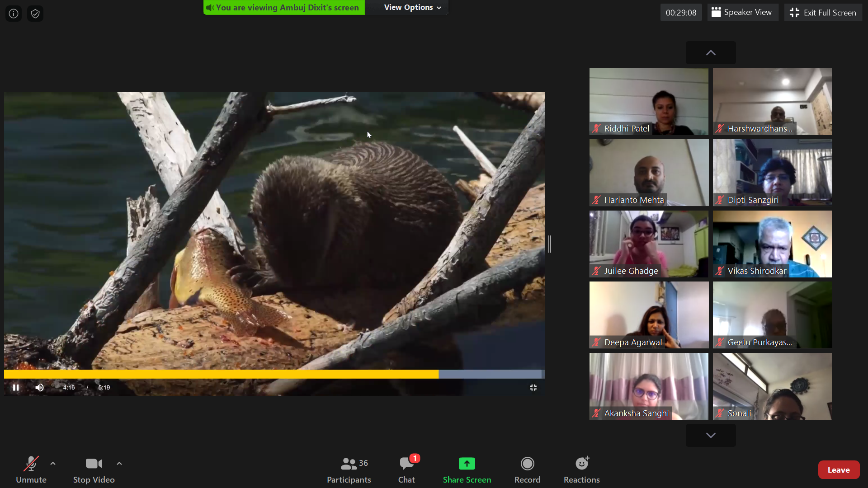This screenshot has height=488, width=868.
Task: Click the encryption shield icon
Action: coord(35,14)
